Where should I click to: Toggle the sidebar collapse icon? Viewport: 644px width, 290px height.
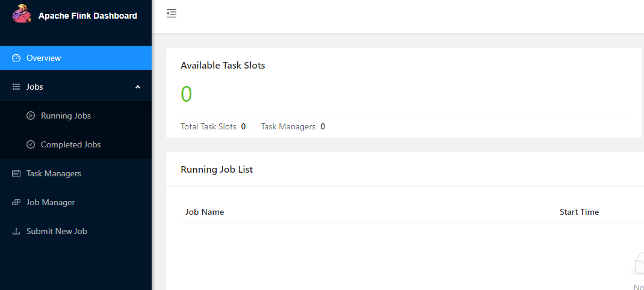pos(172,13)
